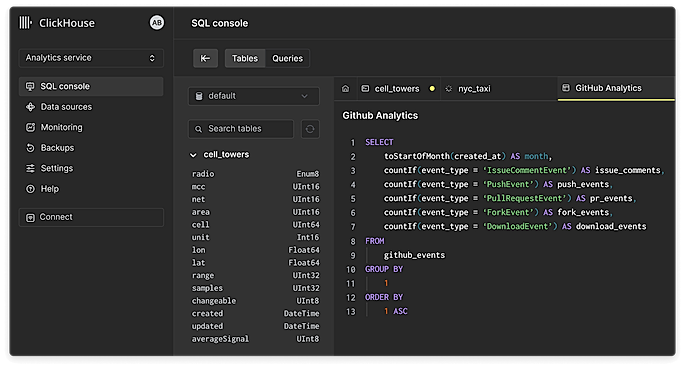Switch to the Queries tab
The width and height of the screenshot is (685, 368).
[287, 58]
